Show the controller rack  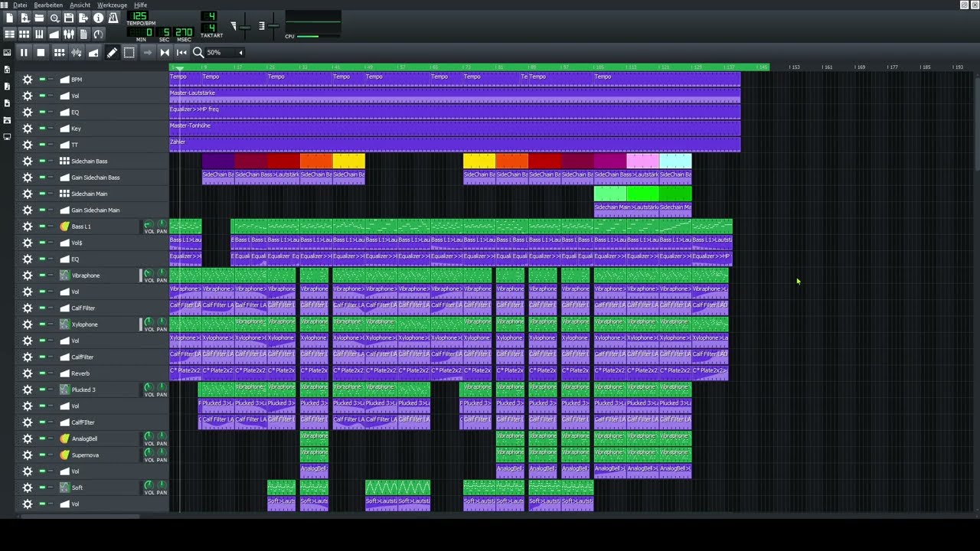pyautogui.click(x=98, y=34)
